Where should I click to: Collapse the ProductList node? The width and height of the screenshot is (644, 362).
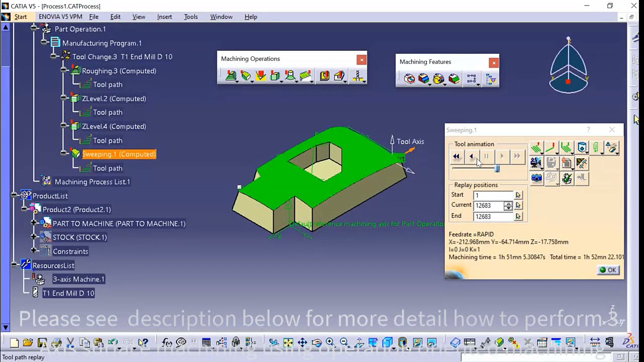tap(14, 196)
